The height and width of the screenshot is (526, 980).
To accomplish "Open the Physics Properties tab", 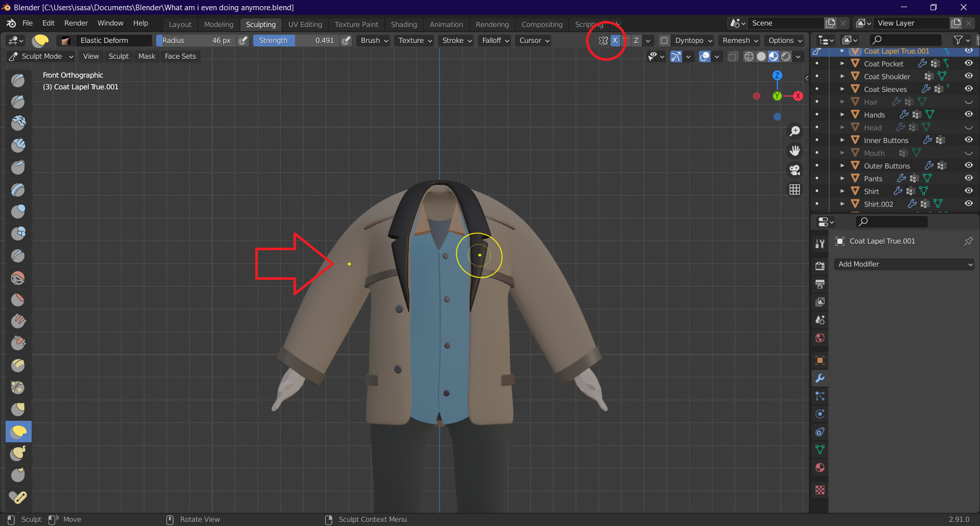I will click(x=820, y=414).
